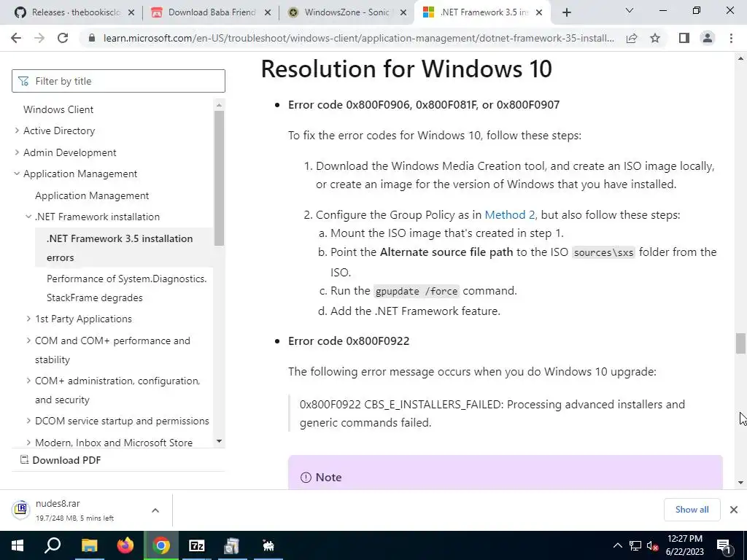This screenshot has width=747, height=560.
Task: Click the Filter by title field
Action: click(119, 81)
